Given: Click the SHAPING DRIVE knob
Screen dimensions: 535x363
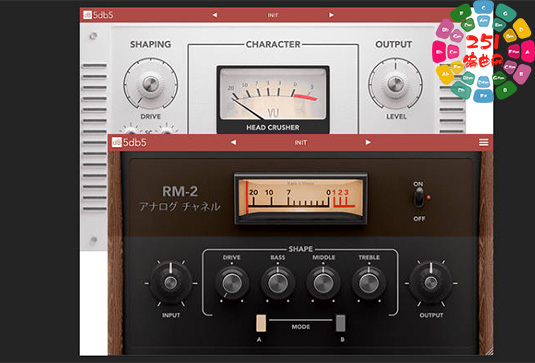Looking at the screenshot, I should (x=150, y=83).
